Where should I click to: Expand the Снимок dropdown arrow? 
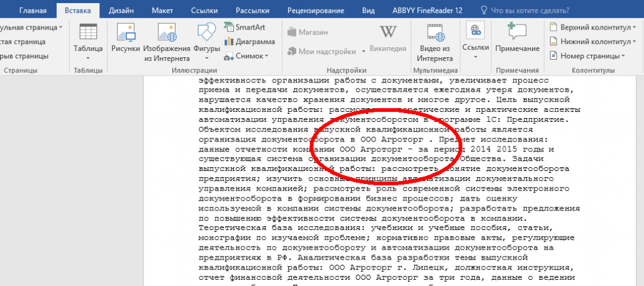pyautogui.click(x=266, y=56)
